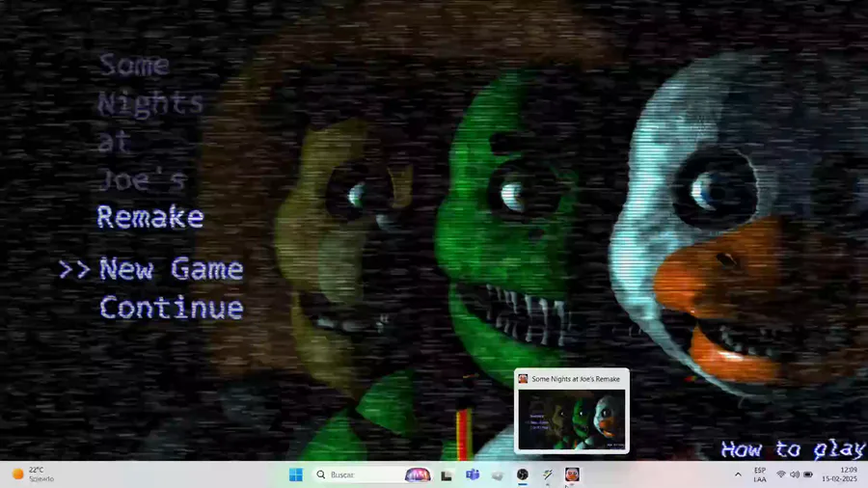
Task: Open the gray cloud app icon in taskbar
Action: click(498, 474)
